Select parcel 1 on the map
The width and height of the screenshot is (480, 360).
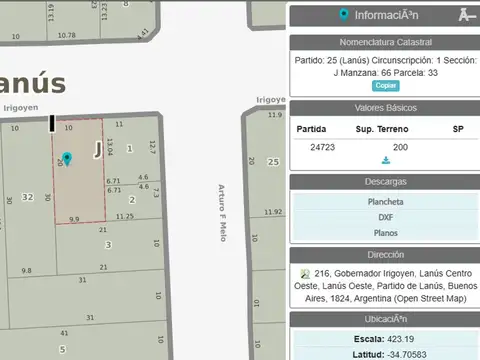point(130,148)
